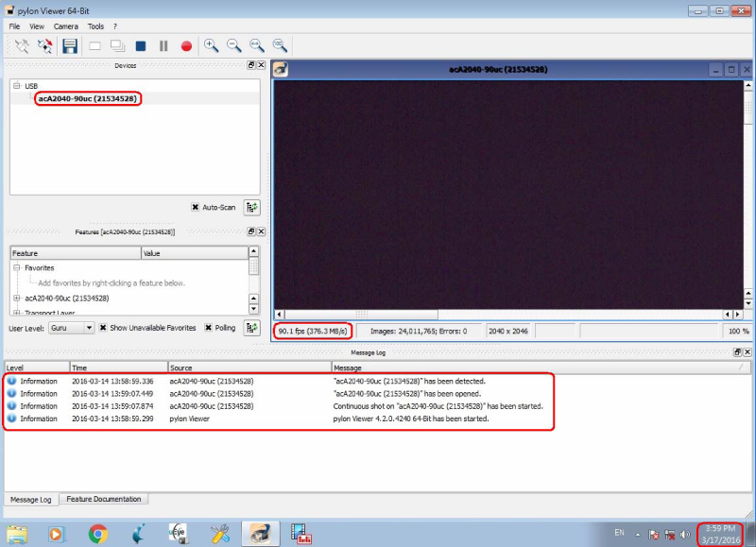Open the User Level dropdown
The width and height of the screenshot is (756, 547).
click(x=71, y=328)
